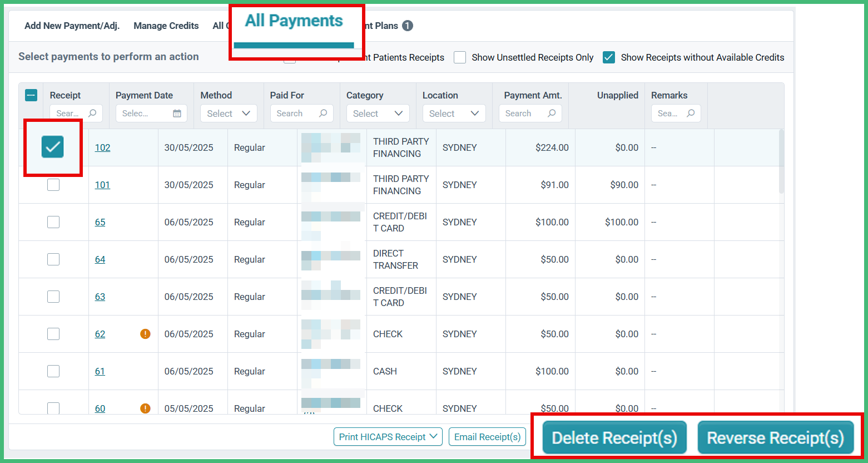The height and width of the screenshot is (463, 868).
Task: Click the warning icon beside receipt 60
Action: [x=145, y=408]
